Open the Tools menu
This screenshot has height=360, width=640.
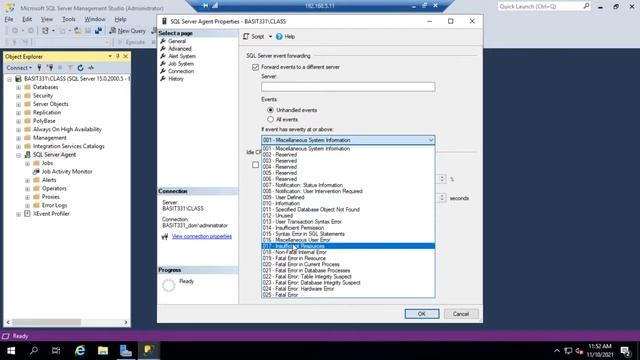coord(69,19)
